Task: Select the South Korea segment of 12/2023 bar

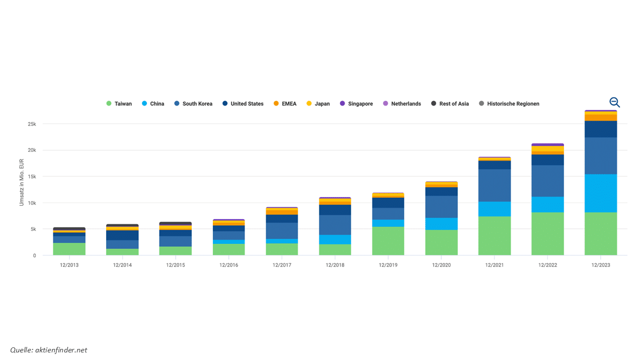Action: (x=601, y=156)
